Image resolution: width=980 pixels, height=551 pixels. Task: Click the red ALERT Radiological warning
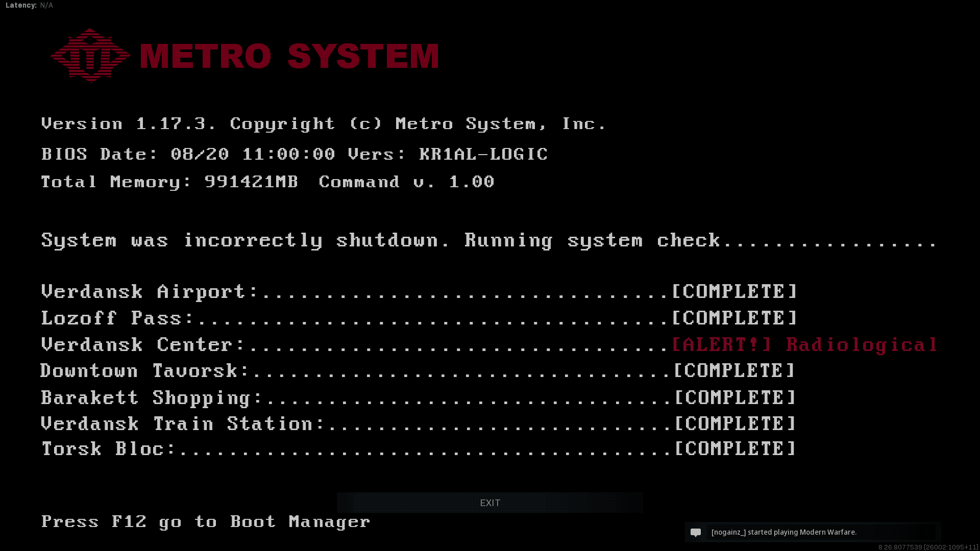click(x=804, y=345)
